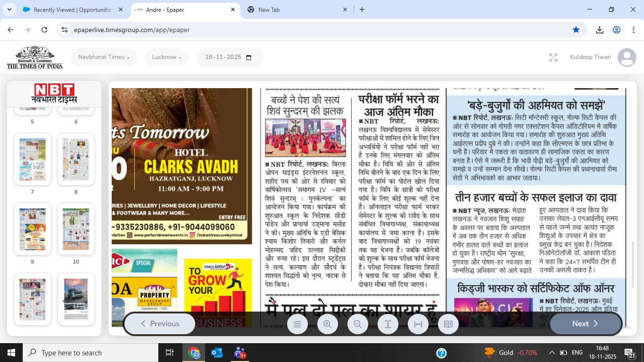Switch to the Recently Viewed Opportunities tab
Image resolution: width=644 pixels, height=362 pixels.
[72, 9]
